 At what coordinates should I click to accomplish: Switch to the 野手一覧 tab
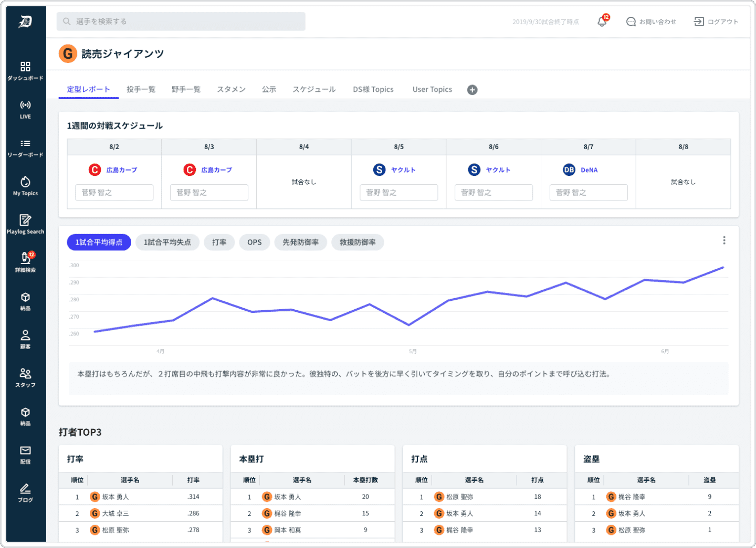186,89
